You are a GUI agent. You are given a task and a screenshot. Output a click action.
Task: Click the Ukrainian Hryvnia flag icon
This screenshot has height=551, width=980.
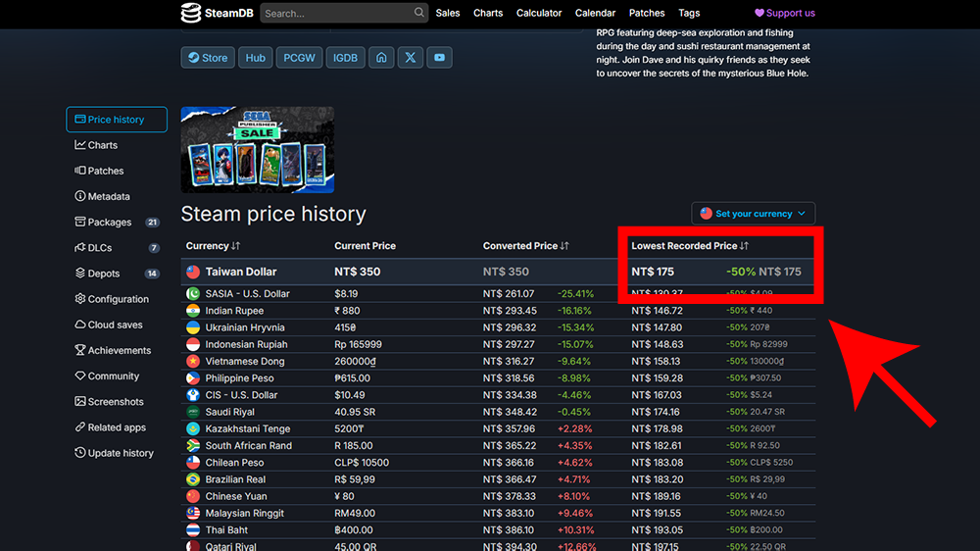click(193, 327)
